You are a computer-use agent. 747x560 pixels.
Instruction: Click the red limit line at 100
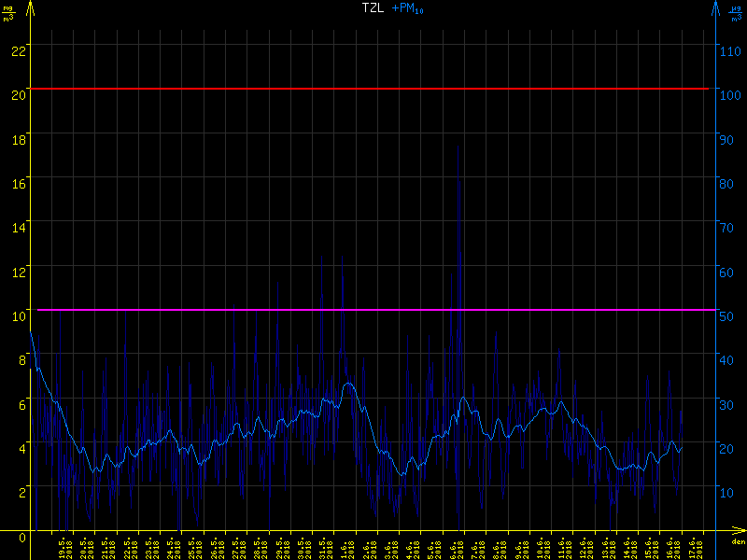click(373, 89)
